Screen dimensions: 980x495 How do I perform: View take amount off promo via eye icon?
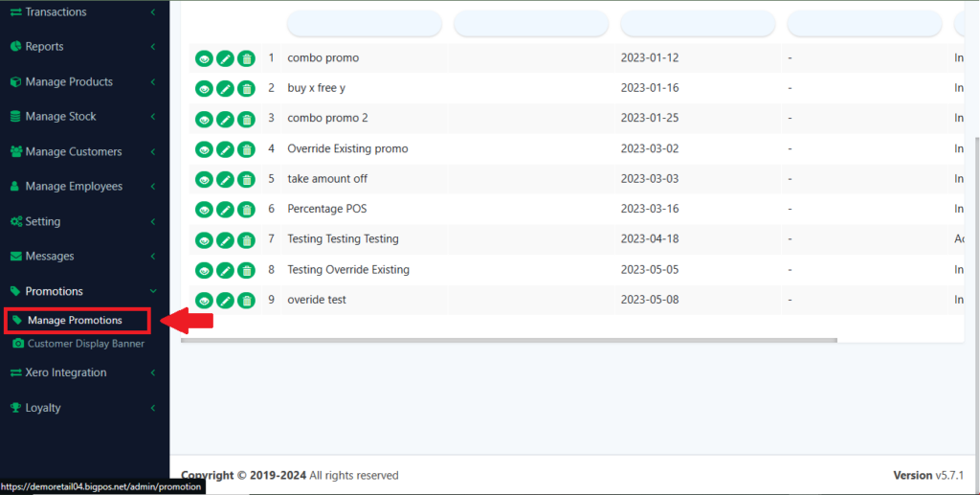click(x=204, y=180)
